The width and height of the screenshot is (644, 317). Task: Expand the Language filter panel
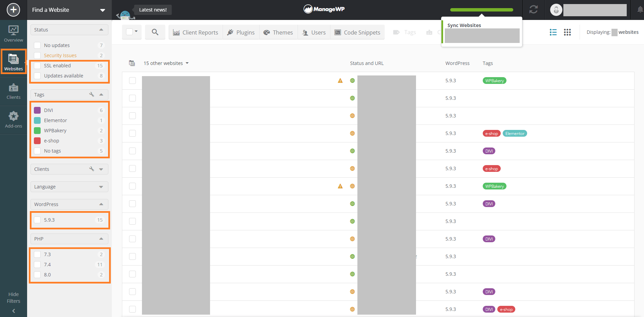101,187
